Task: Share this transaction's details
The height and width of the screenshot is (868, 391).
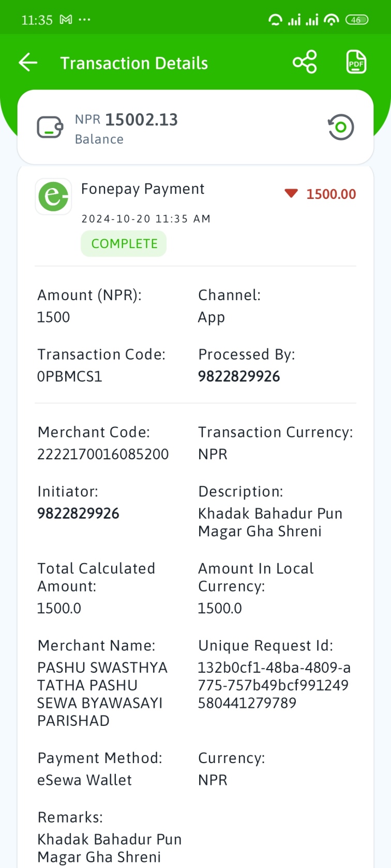Action: (x=305, y=63)
